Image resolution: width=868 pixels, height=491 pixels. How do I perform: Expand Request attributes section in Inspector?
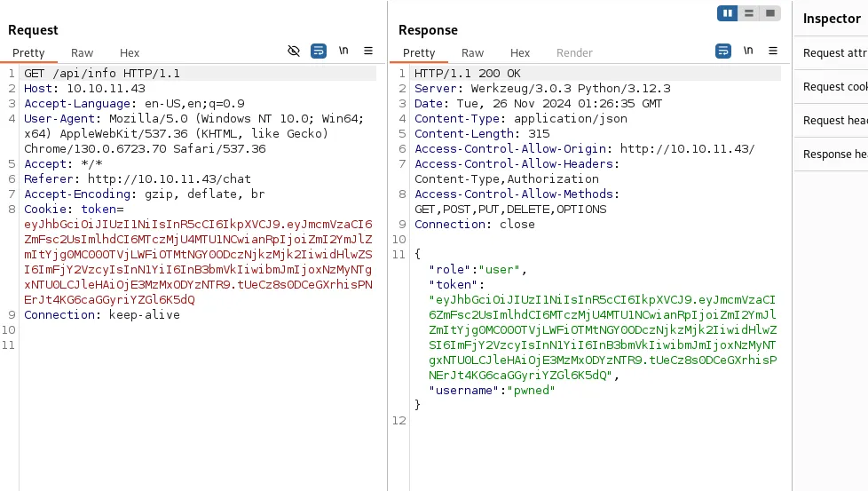pyautogui.click(x=835, y=53)
